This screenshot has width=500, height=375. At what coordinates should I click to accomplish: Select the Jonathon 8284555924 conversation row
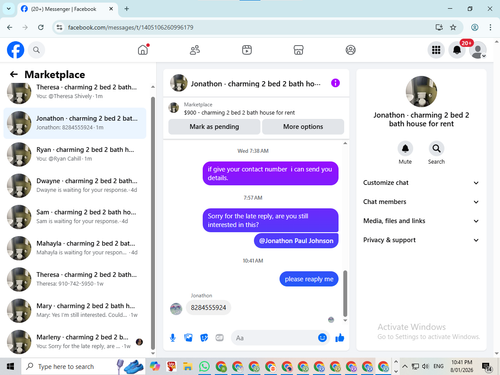(x=75, y=123)
